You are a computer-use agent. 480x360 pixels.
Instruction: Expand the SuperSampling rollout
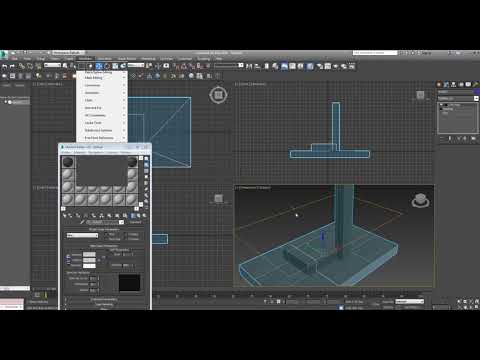104,304
